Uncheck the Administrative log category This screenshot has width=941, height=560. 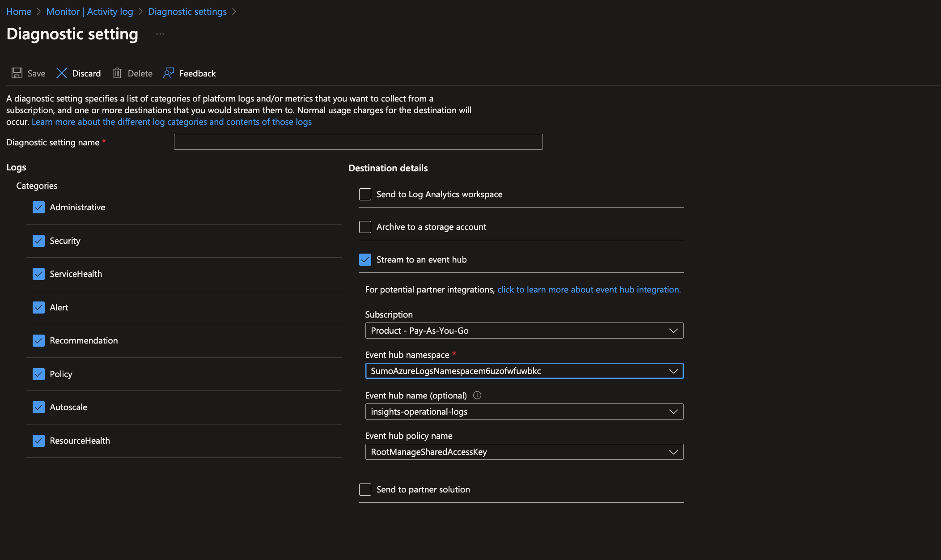click(38, 208)
